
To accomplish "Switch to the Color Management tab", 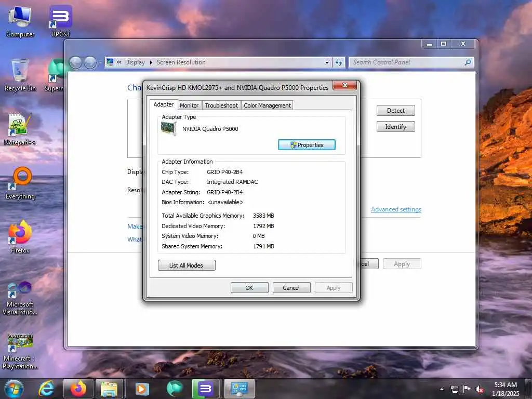I will point(267,105).
